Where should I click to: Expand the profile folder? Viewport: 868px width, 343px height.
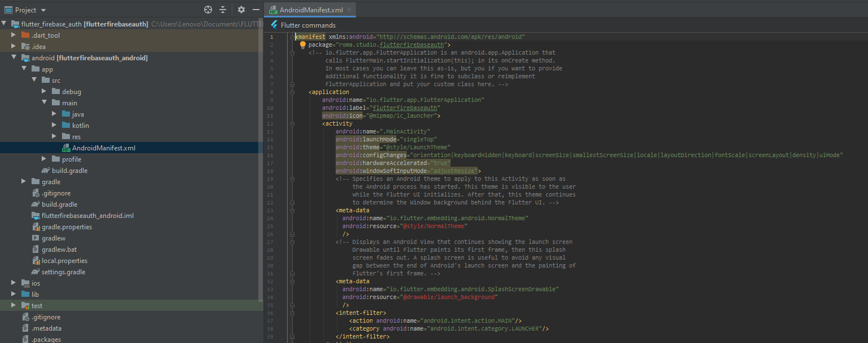[44, 159]
